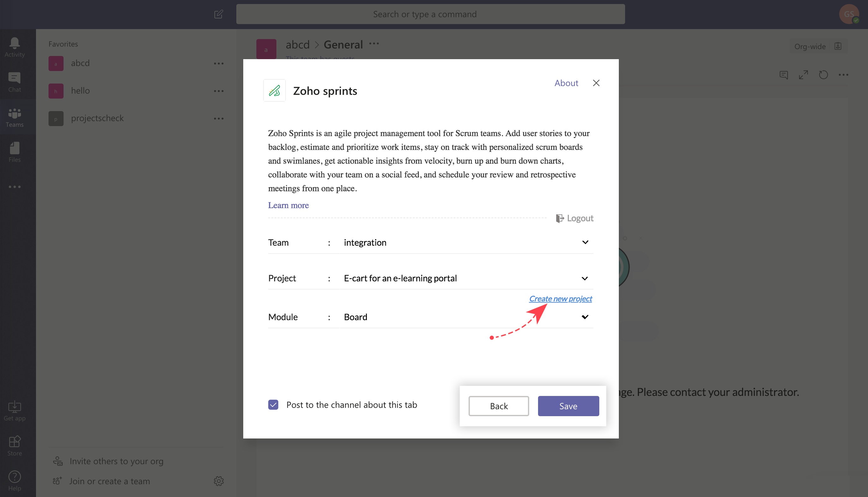Select the projectscheck team
Screen dimensions: 868x497
coord(97,118)
